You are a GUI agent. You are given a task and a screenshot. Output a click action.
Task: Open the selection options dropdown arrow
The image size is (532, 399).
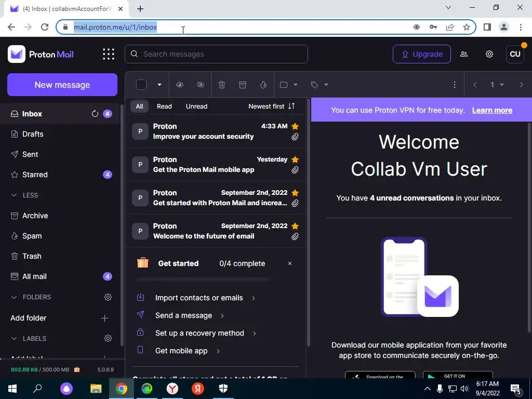(159, 85)
